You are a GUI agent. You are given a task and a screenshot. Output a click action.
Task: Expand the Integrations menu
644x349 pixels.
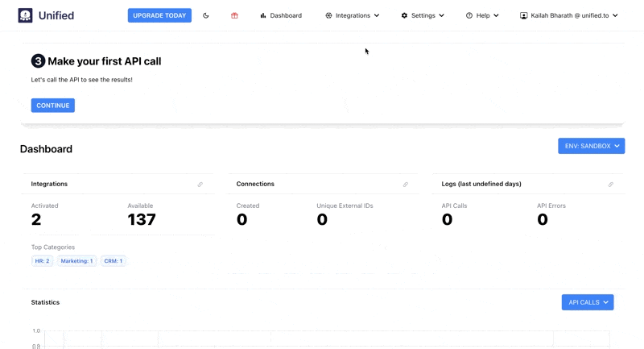pos(352,15)
